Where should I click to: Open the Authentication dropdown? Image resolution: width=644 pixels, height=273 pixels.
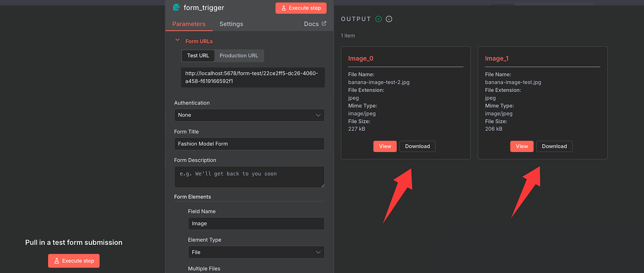249,115
